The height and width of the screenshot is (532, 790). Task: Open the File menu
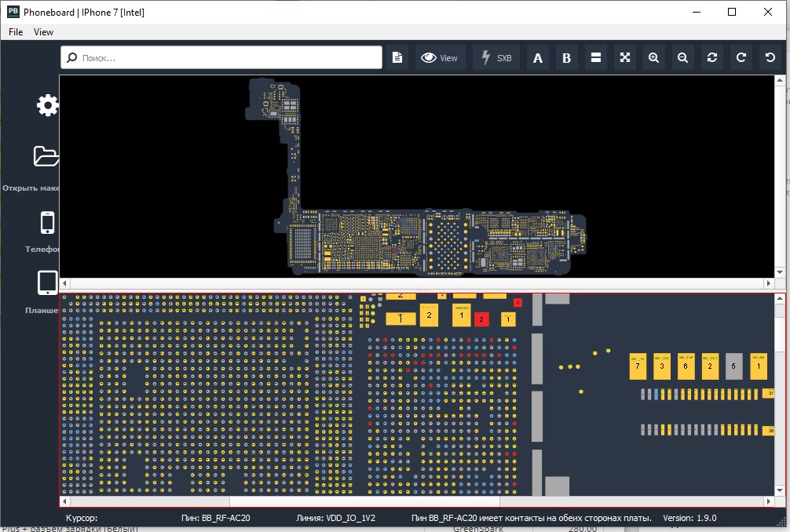point(16,31)
